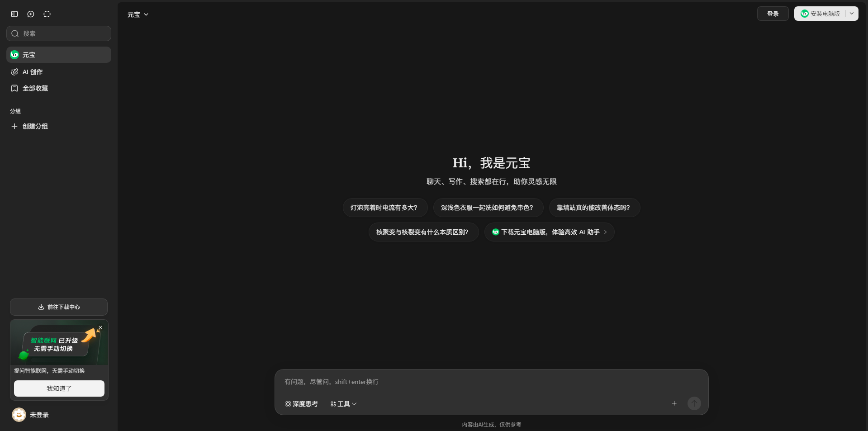The image size is (868, 431).
Task: Start a new chat icon
Action: (31, 14)
